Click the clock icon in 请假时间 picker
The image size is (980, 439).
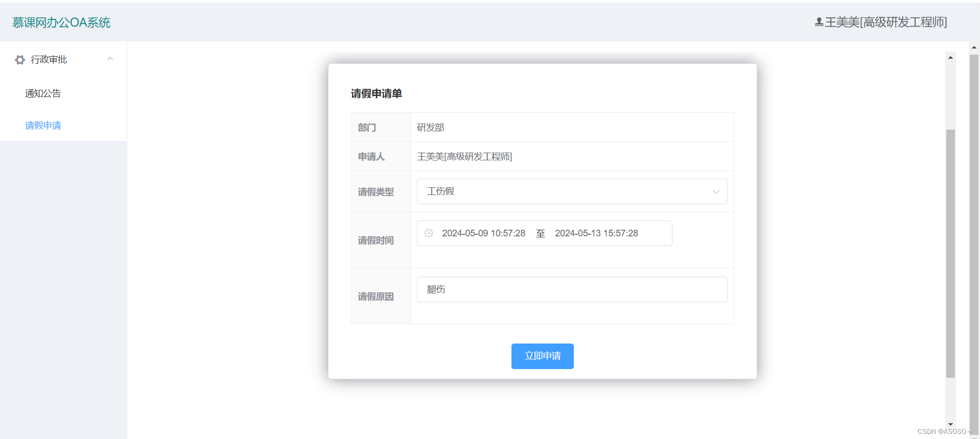(x=429, y=233)
